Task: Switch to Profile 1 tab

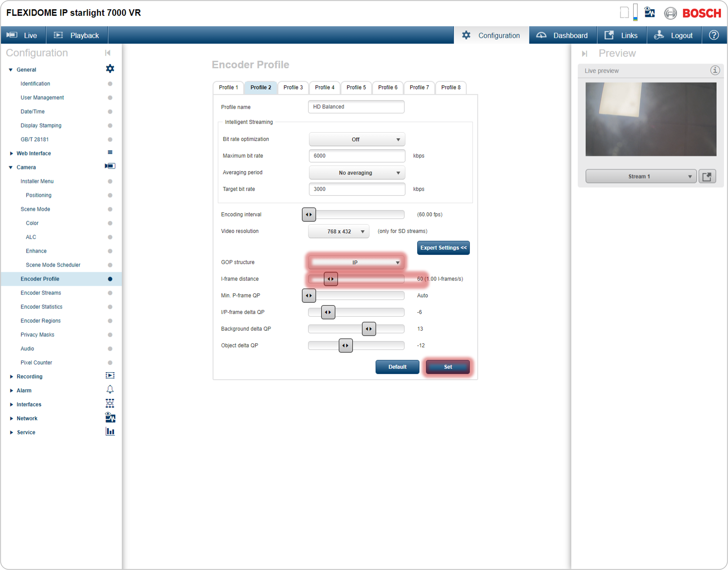Action: [228, 87]
